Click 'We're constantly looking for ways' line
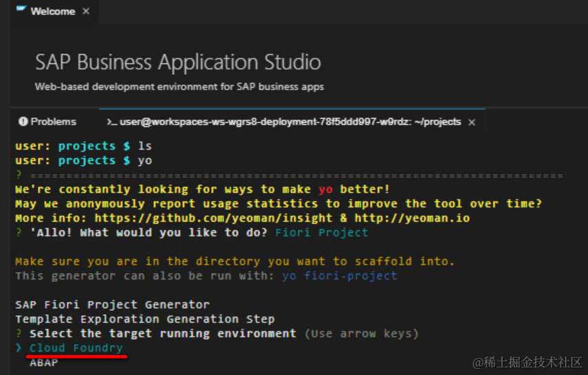588x375 pixels. 202,189
